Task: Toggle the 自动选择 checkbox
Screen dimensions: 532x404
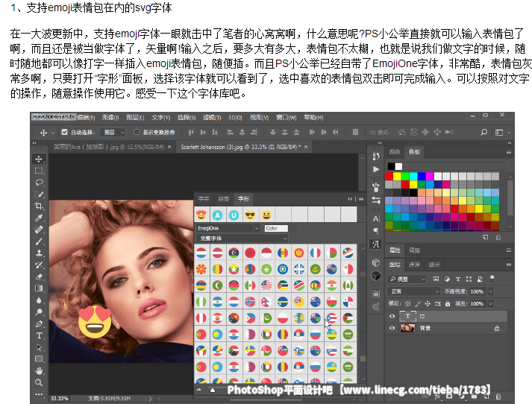Action: point(64,132)
